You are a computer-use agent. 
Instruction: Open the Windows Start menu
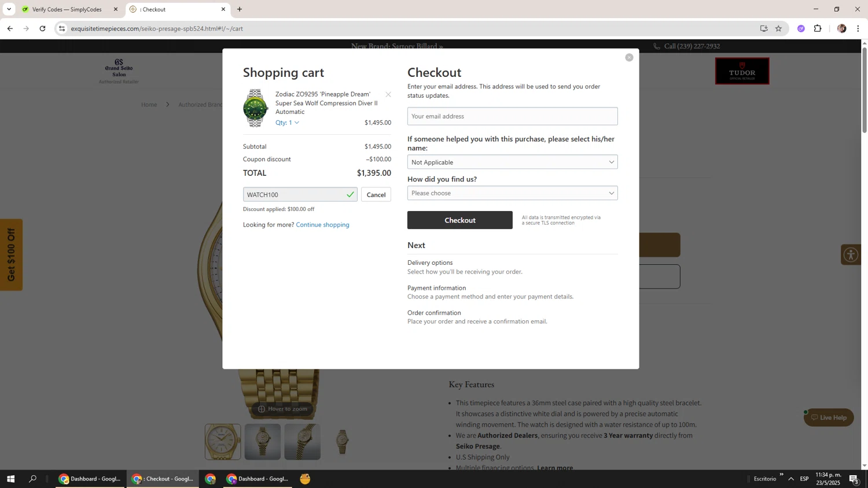pos(10,479)
